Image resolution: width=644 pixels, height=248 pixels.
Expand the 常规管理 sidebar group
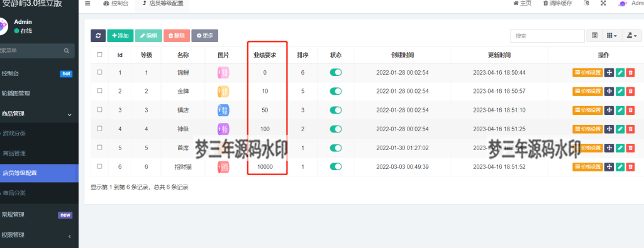(39, 215)
